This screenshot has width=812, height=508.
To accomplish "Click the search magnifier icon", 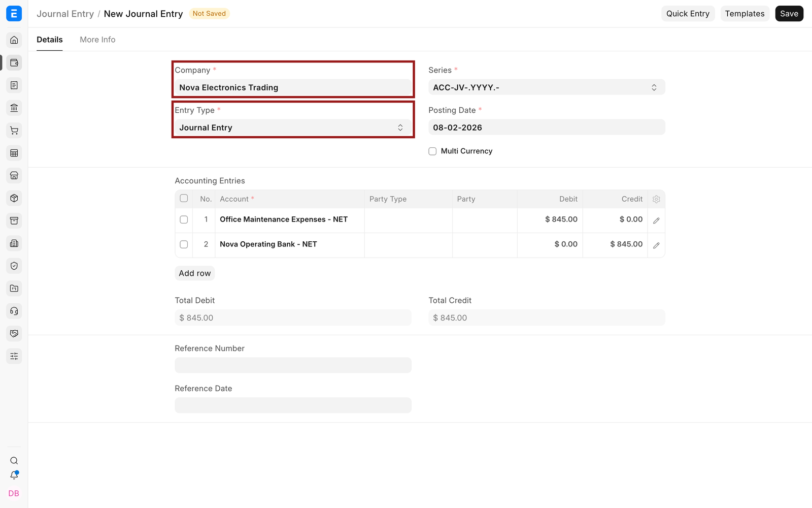I will click(x=14, y=461).
